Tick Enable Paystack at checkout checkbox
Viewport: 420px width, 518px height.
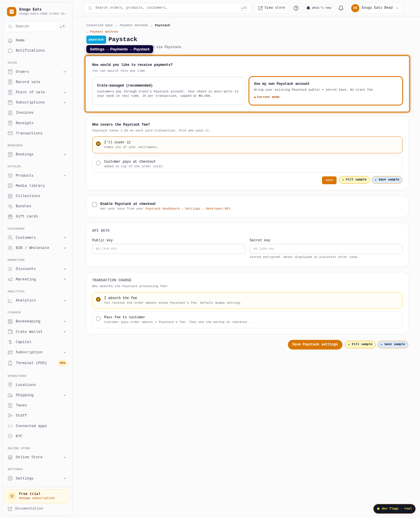(94, 205)
